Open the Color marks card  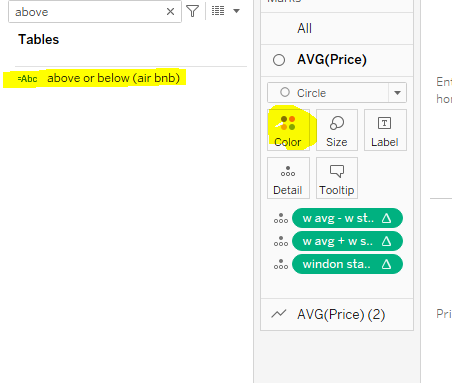[x=288, y=130]
